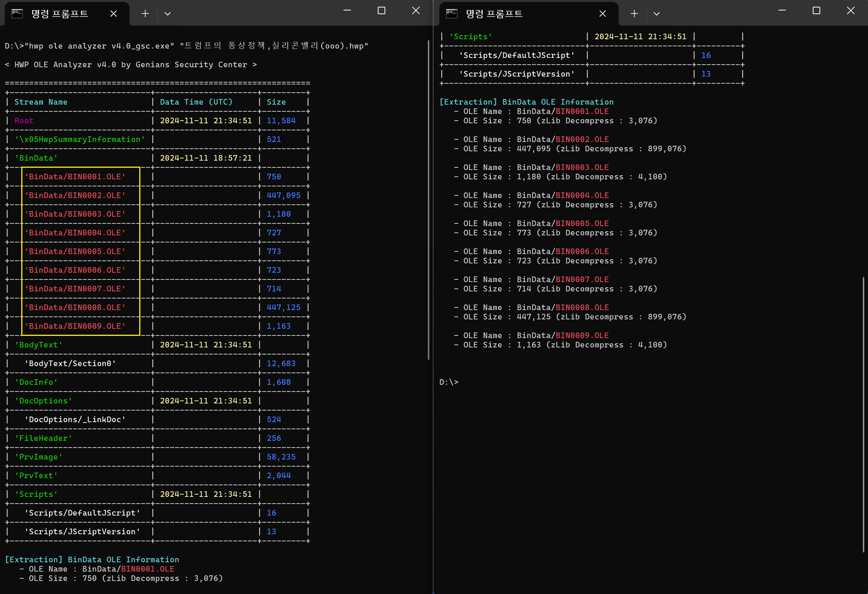868x594 pixels.
Task: Click the D:\> prompt in the right terminal
Action: (449, 383)
